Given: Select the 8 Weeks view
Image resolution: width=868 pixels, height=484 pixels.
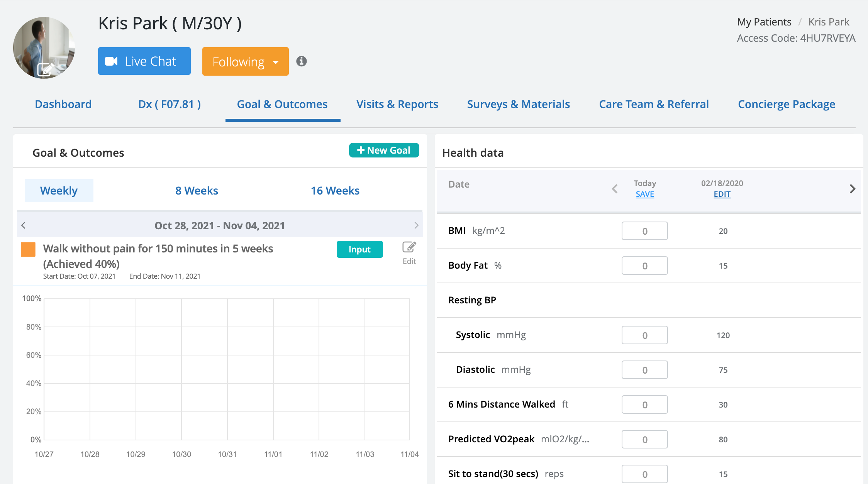Looking at the screenshot, I should [x=197, y=191].
